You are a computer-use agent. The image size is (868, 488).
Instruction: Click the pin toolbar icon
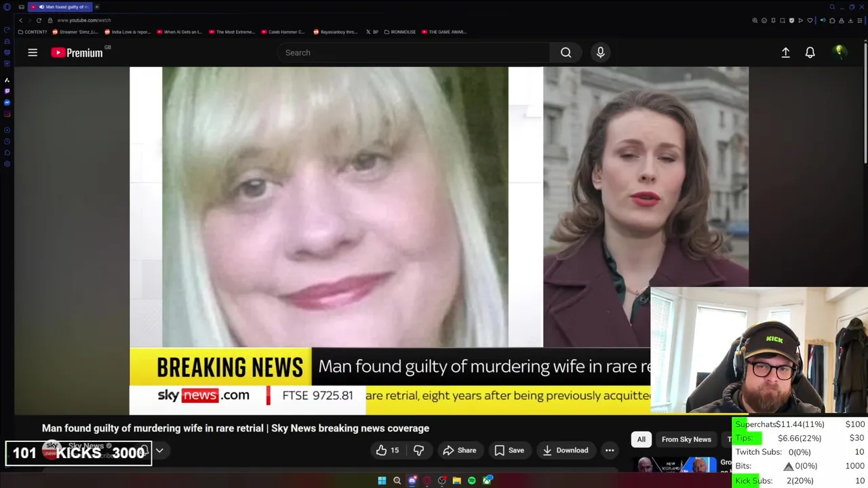pos(773,20)
